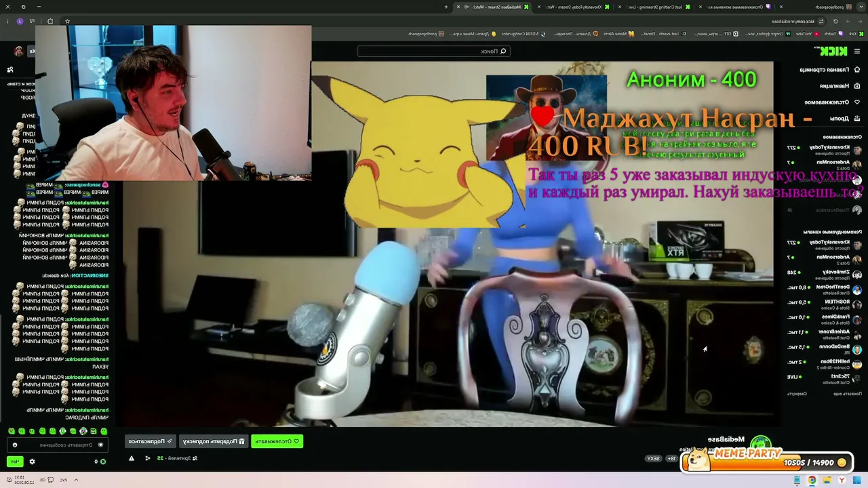Reload the page with the refresh icon
The width and height of the screenshot is (868, 488).
point(834,22)
